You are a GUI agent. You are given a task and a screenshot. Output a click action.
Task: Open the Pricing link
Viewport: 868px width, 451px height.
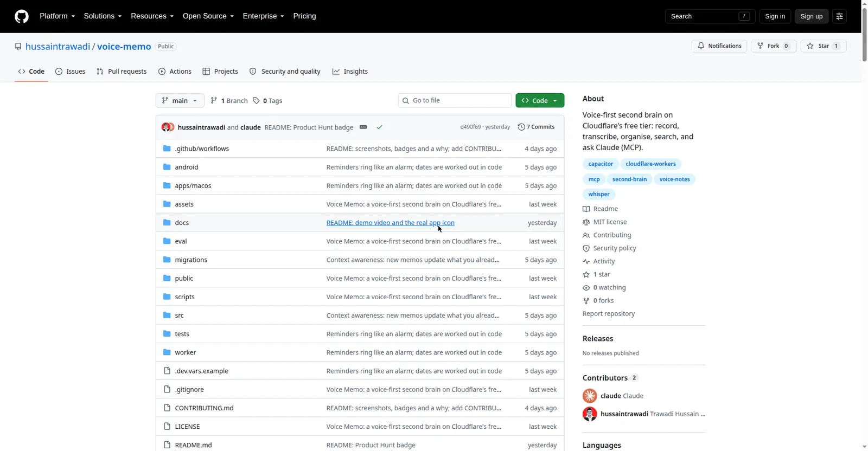305,16
